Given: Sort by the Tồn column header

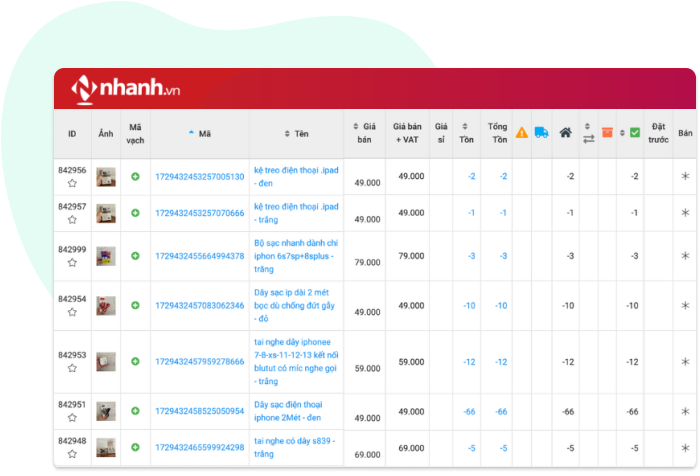Looking at the screenshot, I should click(465, 132).
